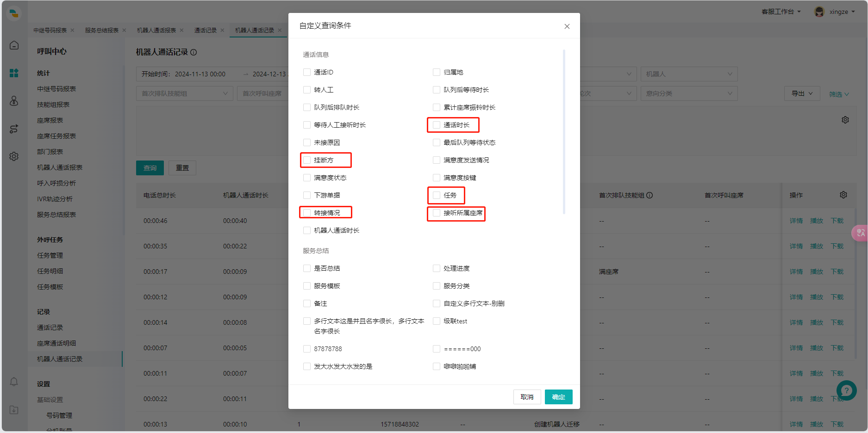Open the dashboard grid icon in the sidebar
The image size is (868, 433).
pos(14,73)
